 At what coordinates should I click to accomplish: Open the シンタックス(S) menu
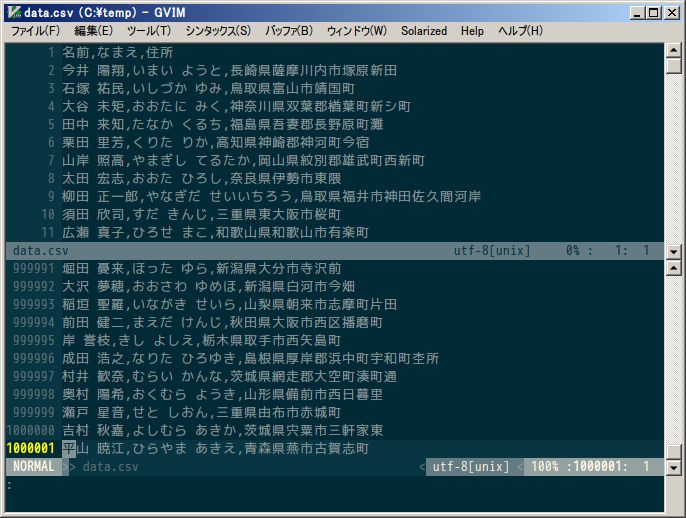point(218,31)
